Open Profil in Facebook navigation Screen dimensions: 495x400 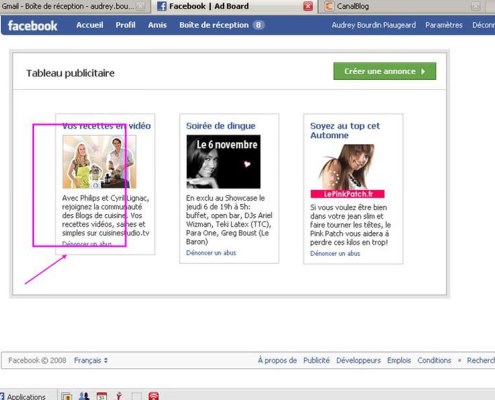pos(125,25)
